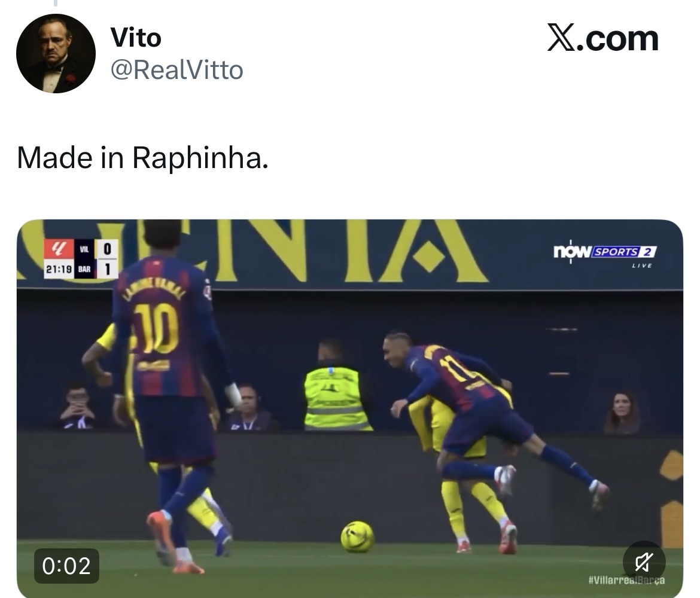Click the yellow football in the video
Screen dimensions: 700x598
(x=357, y=536)
